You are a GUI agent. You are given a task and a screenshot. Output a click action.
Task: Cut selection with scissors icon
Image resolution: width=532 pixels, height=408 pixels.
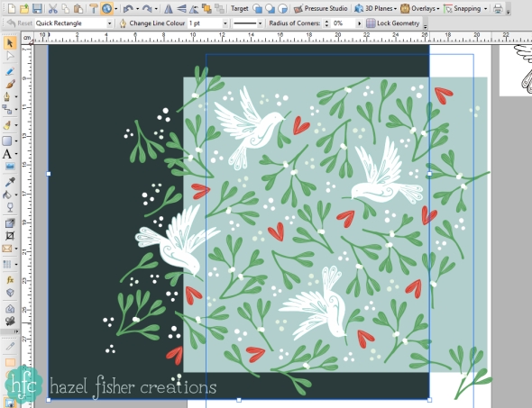(x=52, y=8)
